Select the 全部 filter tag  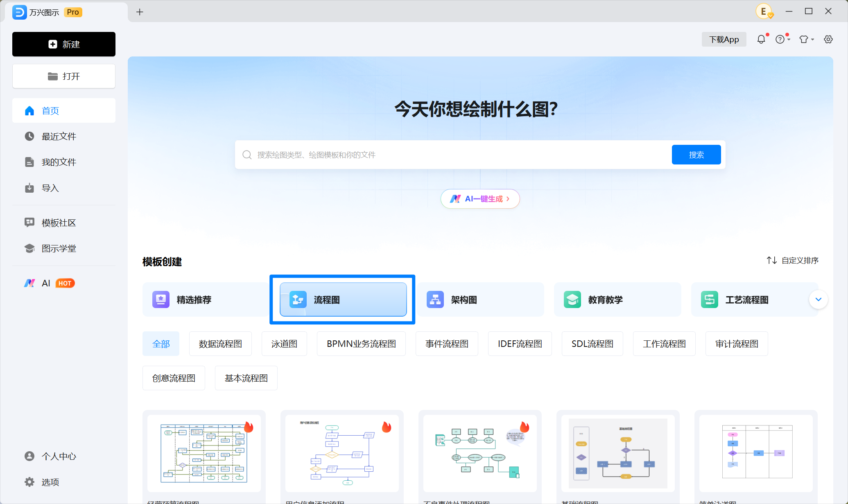(x=161, y=344)
